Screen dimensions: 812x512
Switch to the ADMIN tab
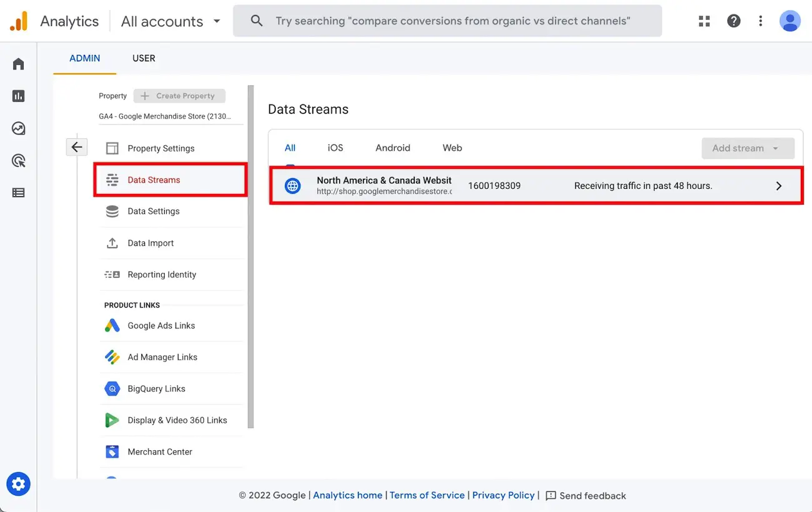coord(85,58)
